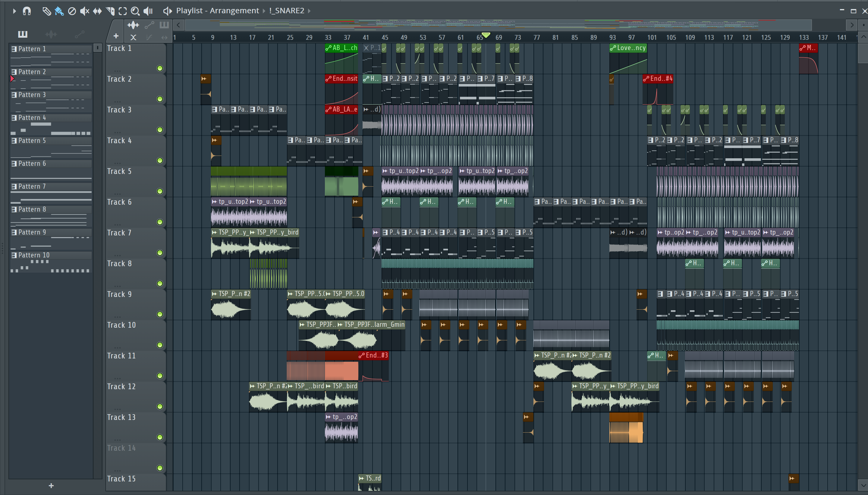Image resolution: width=868 pixels, height=495 pixels.
Task: Select the Zoom magnifier tool
Action: 135,11
